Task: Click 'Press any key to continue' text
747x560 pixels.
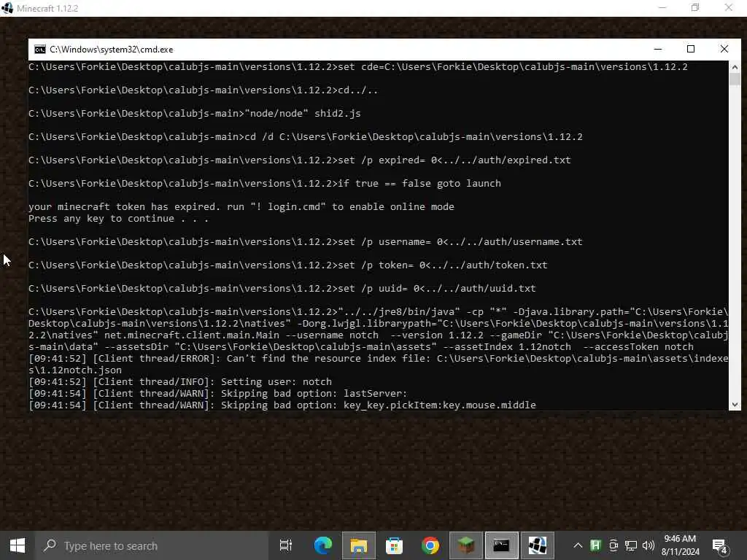Action: (118, 219)
